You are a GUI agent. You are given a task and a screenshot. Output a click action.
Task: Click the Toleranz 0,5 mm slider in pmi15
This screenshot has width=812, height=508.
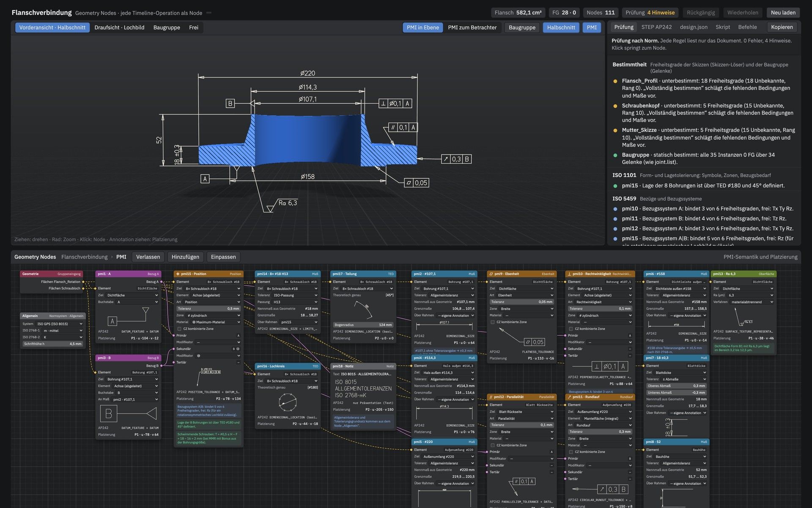pos(208,309)
